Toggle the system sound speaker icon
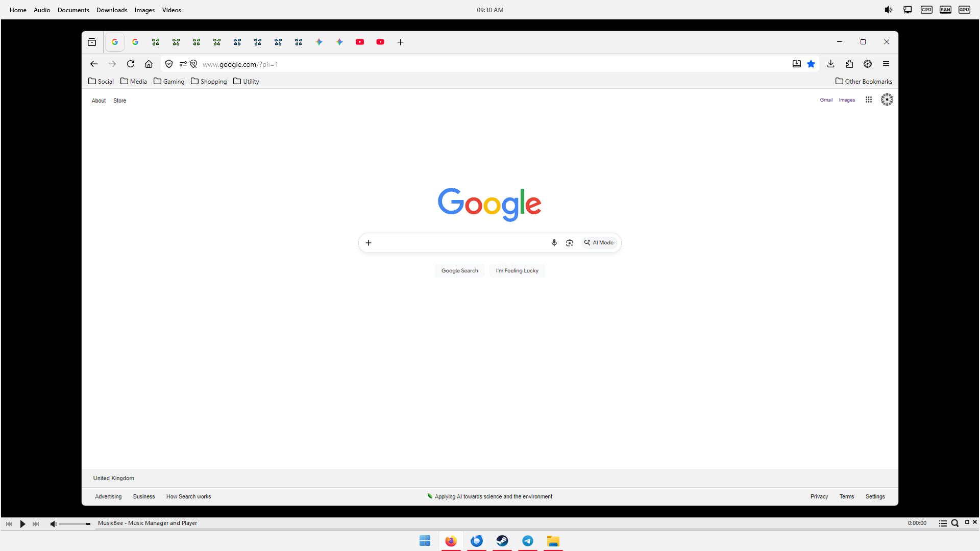Viewport: 980px width, 551px height. click(x=888, y=10)
